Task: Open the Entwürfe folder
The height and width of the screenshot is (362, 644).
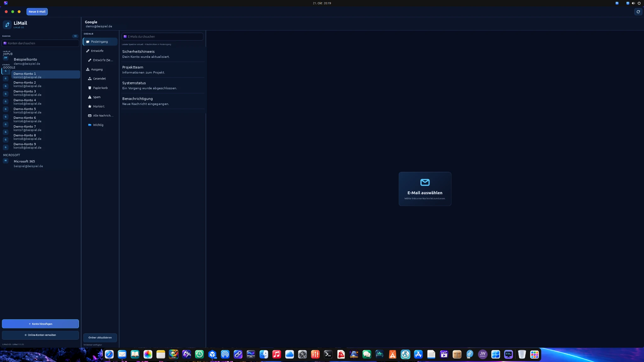Action: tap(100, 51)
